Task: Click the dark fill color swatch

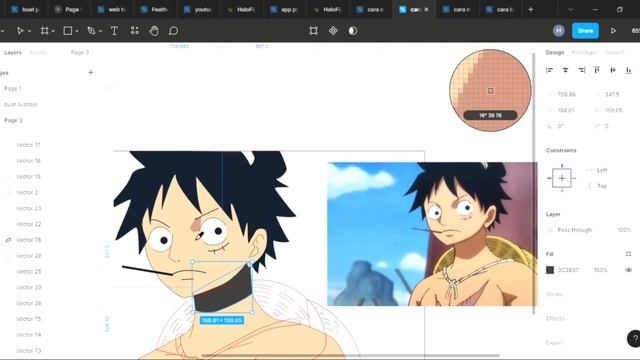Action: click(550, 270)
